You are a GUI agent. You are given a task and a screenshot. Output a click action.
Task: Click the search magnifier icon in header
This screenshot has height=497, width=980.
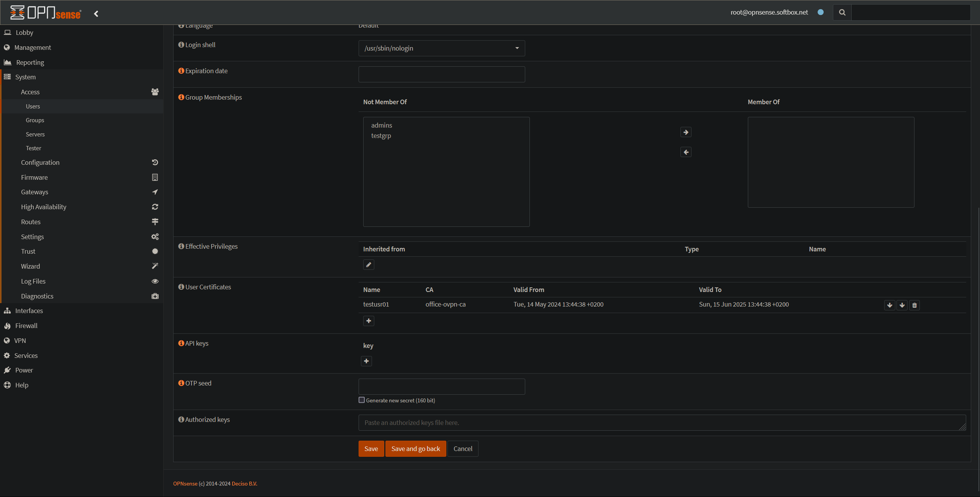(x=842, y=12)
